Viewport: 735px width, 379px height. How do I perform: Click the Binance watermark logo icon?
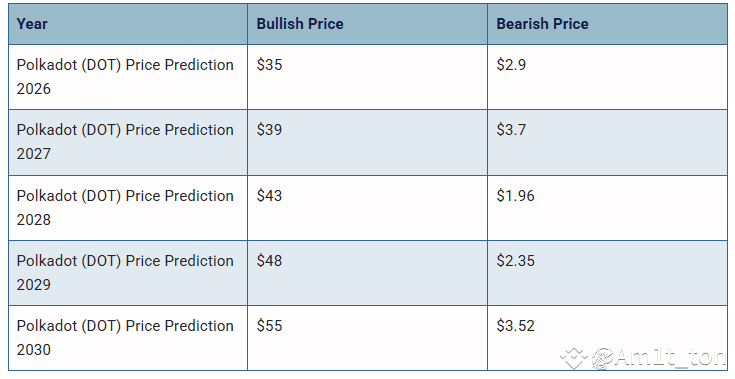[x=574, y=358]
